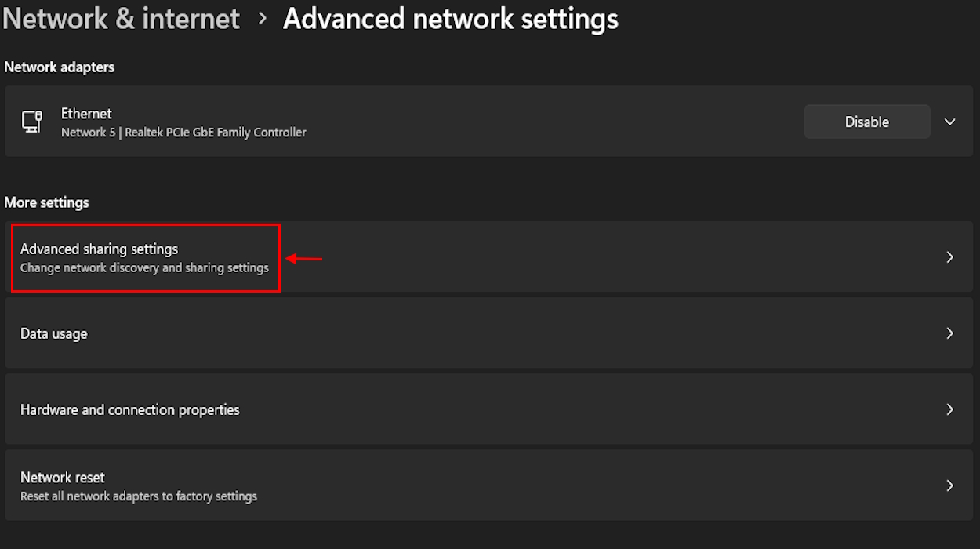This screenshot has width=980, height=549.
Task: Click the Network reset chevron
Action: pyautogui.click(x=949, y=485)
